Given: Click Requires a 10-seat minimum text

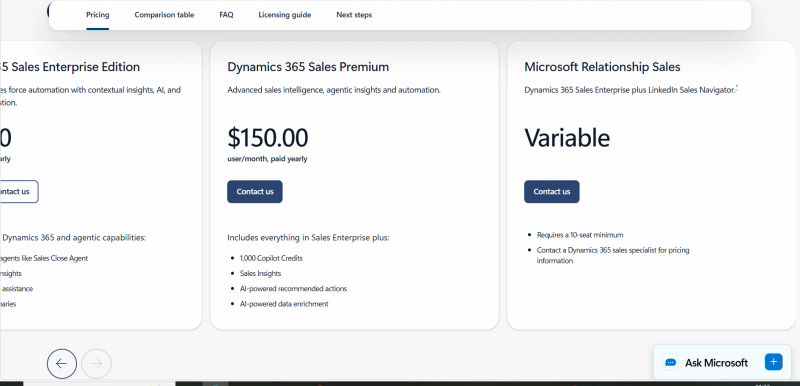Looking at the screenshot, I should pyautogui.click(x=580, y=235).
